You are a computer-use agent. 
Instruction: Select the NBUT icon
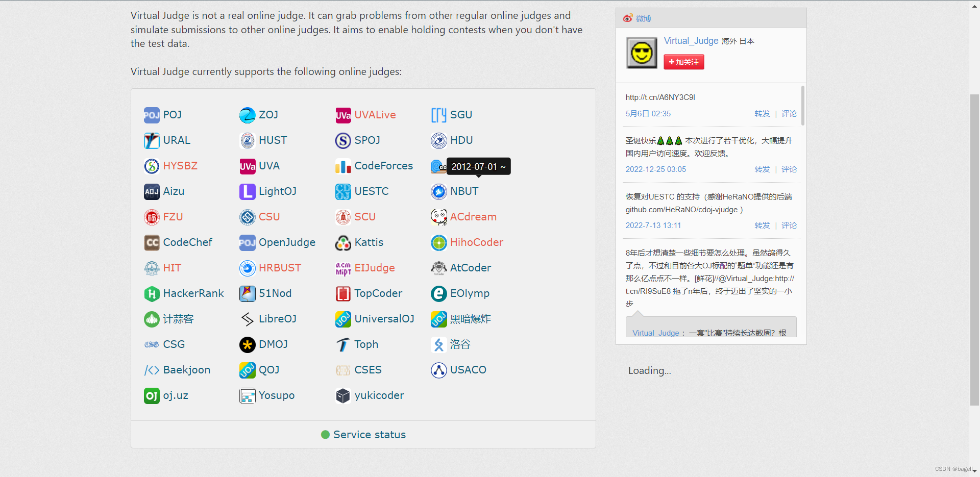(438, 191)
